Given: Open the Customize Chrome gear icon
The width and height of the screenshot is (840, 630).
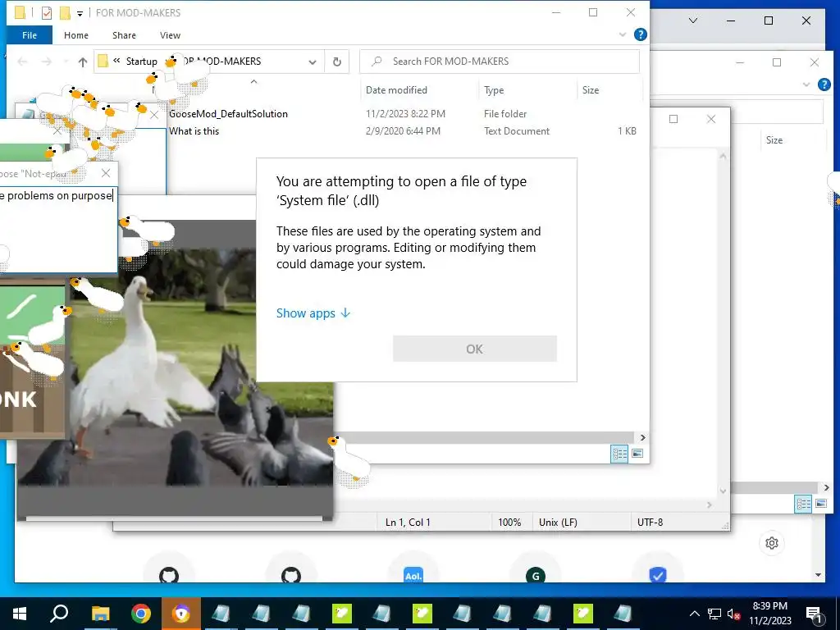Looking at the screenshot, I should click(771, 543).
